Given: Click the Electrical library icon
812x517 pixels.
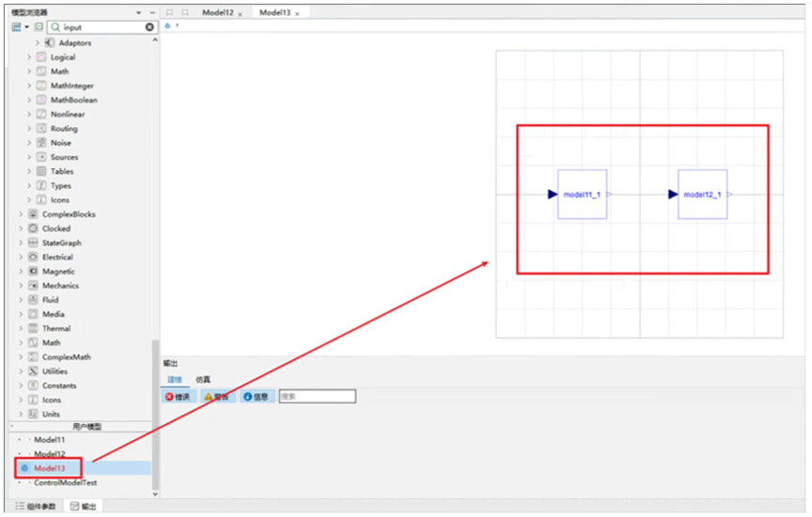Looking at the screenshot, I should pos(33,257).
